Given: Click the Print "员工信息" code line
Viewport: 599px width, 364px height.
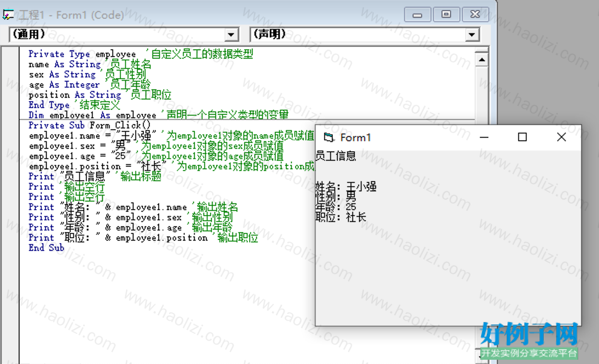Looking at the screenshot, I should [95, 176].
